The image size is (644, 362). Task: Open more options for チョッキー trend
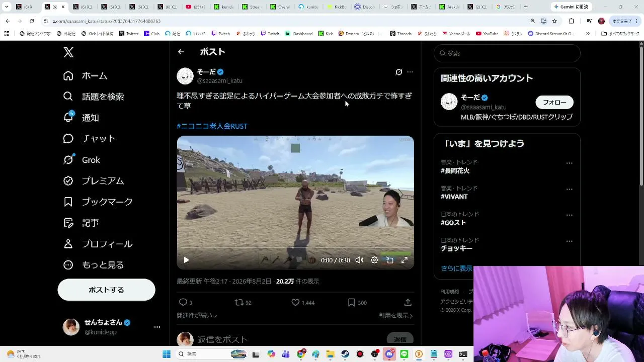coord(569,241)
